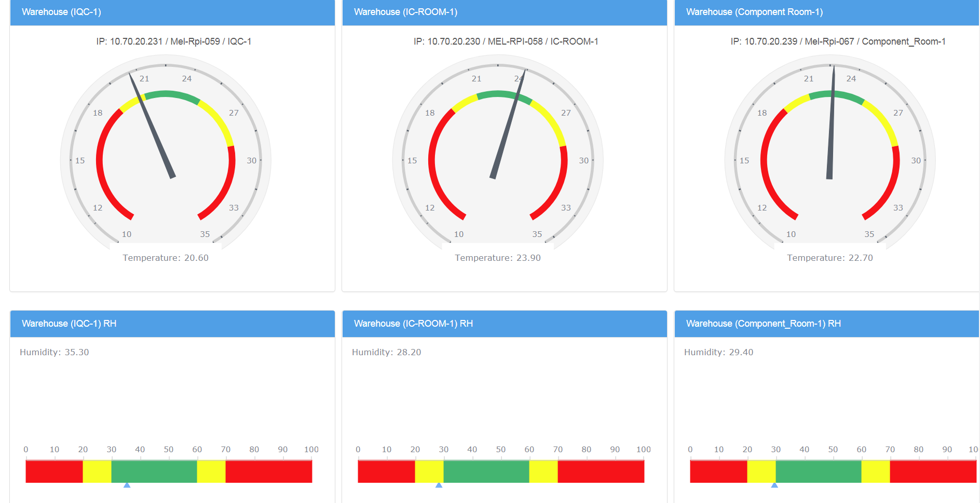The height and width of the screenshot is (503, 980).
Task: Click the Temperature: 22.70 reading
Action: [x=830, y=258]
